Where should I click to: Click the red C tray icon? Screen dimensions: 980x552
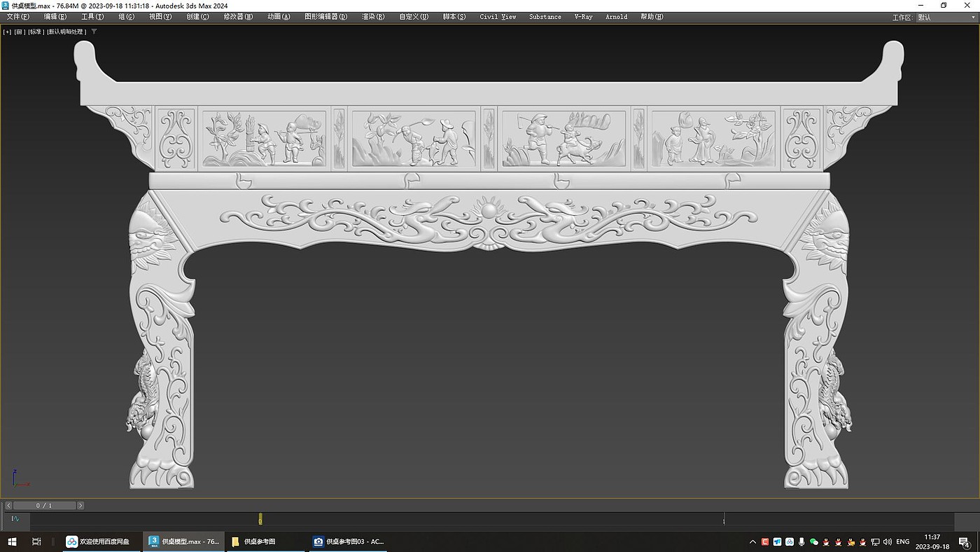coord(765,541)
